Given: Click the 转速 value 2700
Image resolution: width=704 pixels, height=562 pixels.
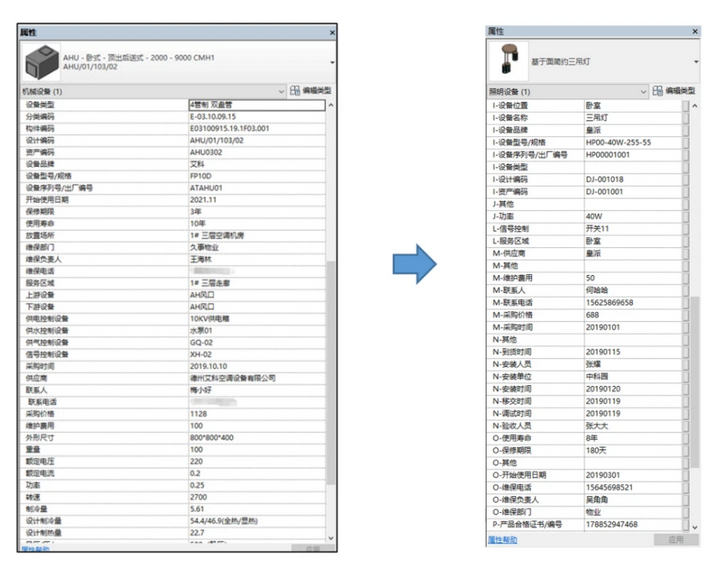Looking at the screenshot, I should pos(198,497).
